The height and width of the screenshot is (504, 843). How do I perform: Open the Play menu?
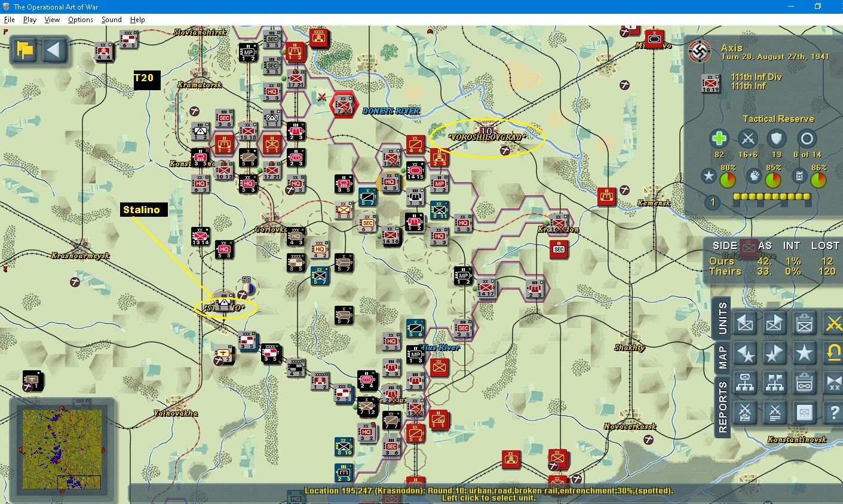coord(30,20)
